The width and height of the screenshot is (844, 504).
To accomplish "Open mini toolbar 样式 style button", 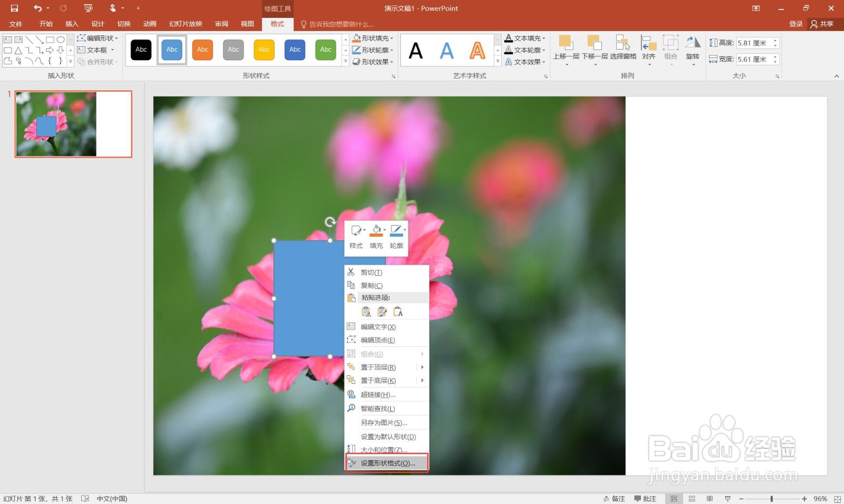I will [356, 237].
